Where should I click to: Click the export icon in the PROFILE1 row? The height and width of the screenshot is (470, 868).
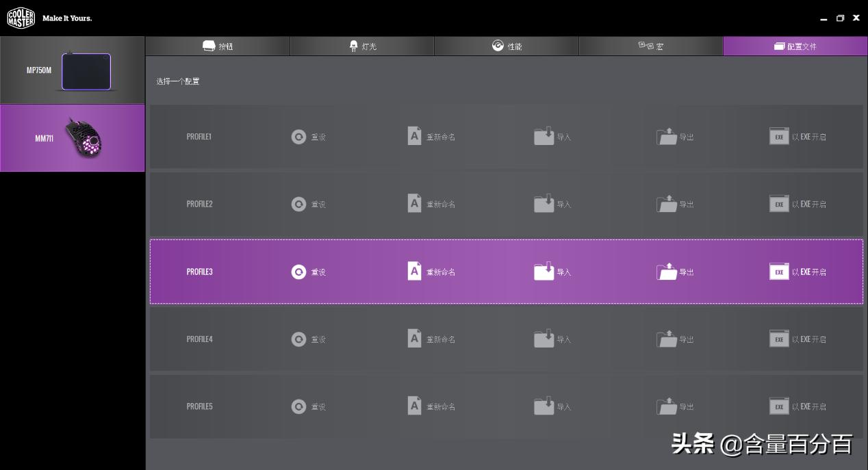[667, 136]
